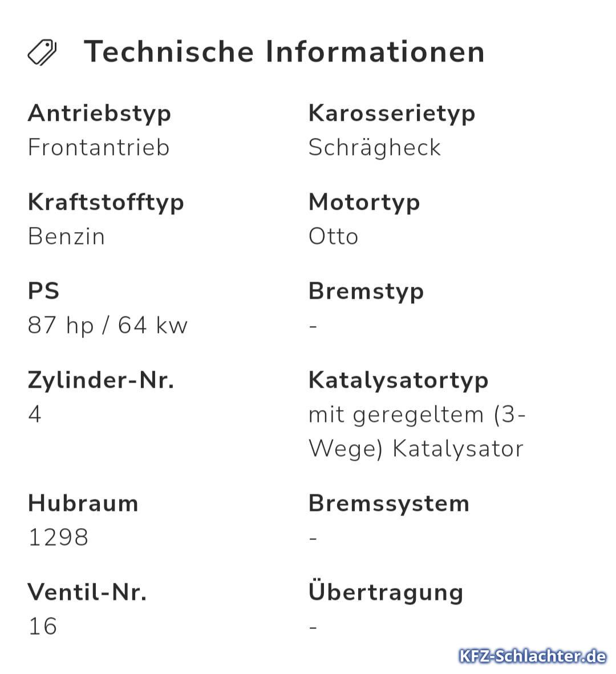The image size is (616, 674).
Task: Select the Kraftstofftyp label
Action: tap(106, 203)
